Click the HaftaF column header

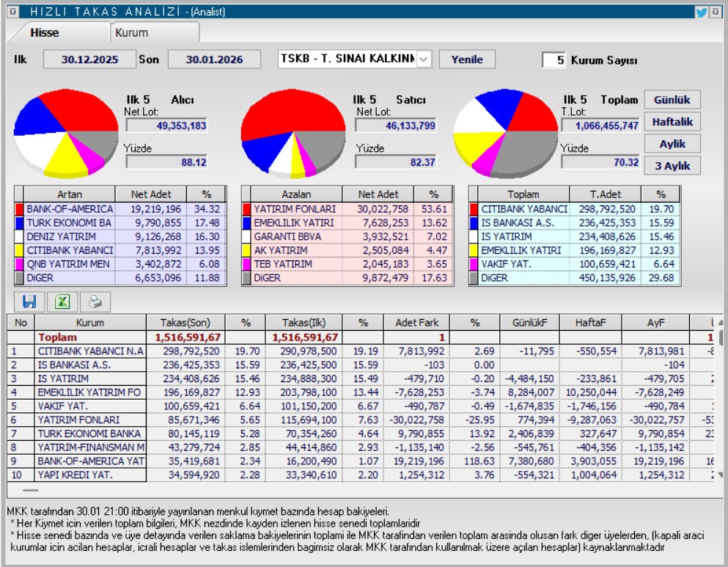(590, 323)
